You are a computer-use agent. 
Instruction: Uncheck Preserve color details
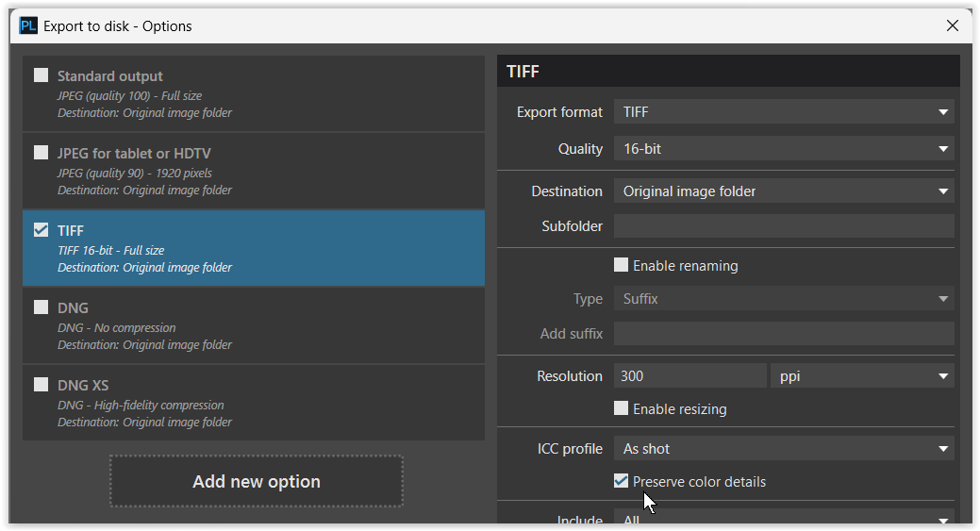coord(622,481)
